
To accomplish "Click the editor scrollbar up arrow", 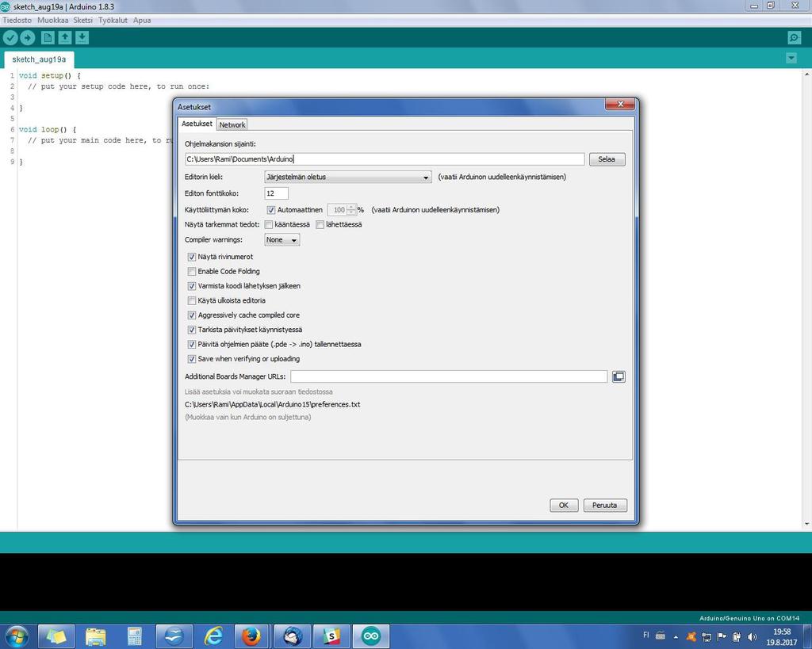I will [x=806, y=74].
